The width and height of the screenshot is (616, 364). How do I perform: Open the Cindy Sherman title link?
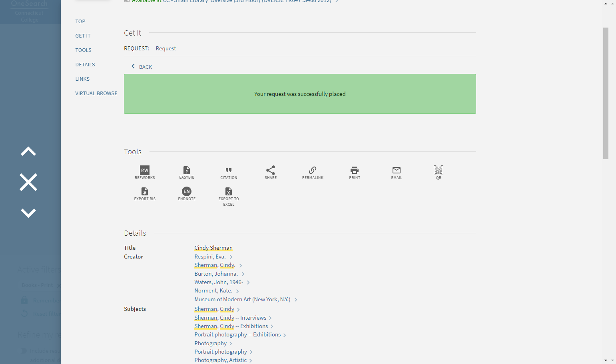[213, 248]
